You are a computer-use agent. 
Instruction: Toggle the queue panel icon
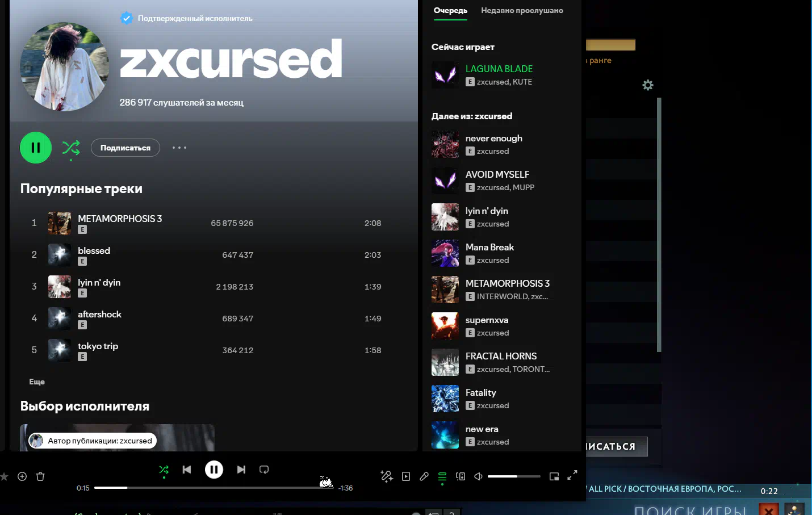pos(442,476)
